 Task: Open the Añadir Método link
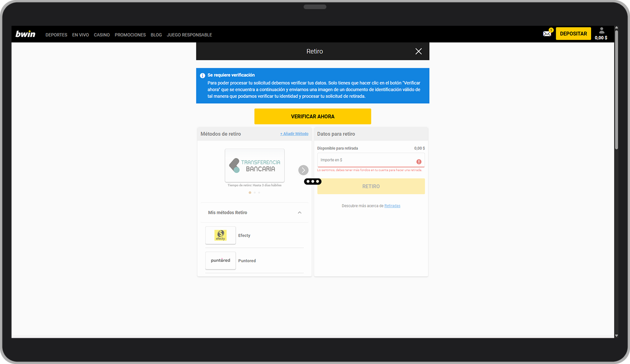click(x=294, y=133)
